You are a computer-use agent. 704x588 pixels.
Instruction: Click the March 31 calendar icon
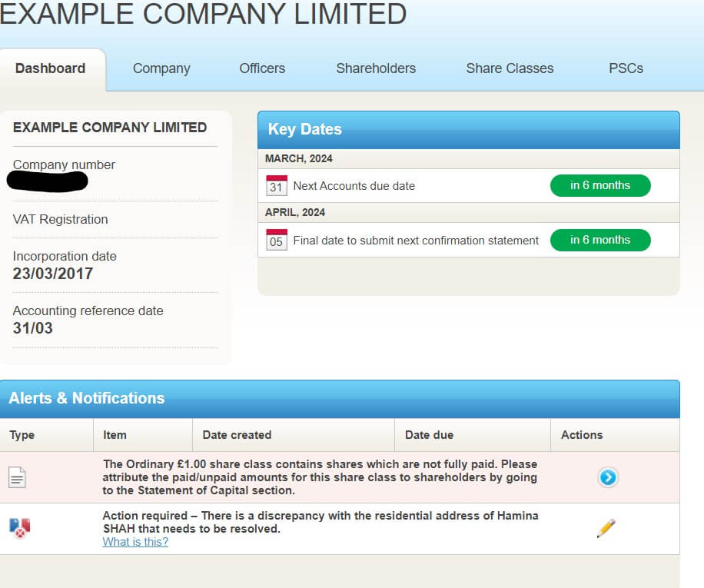(276, 185)
